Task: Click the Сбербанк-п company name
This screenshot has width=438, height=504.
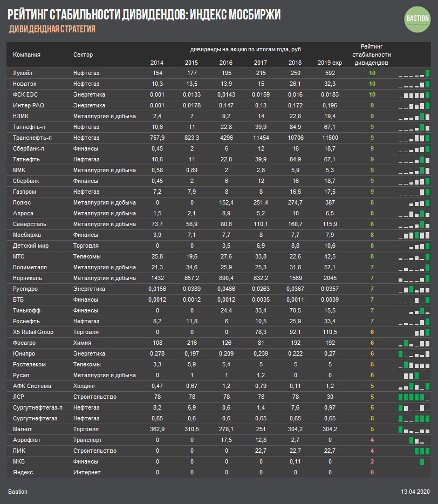Action: click(x=28, y=149)
